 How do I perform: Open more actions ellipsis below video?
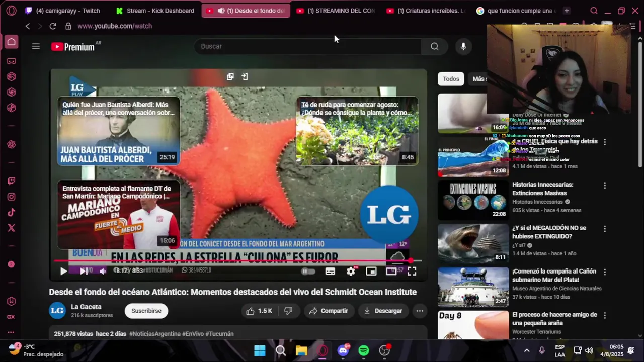[x=420, y=311]
